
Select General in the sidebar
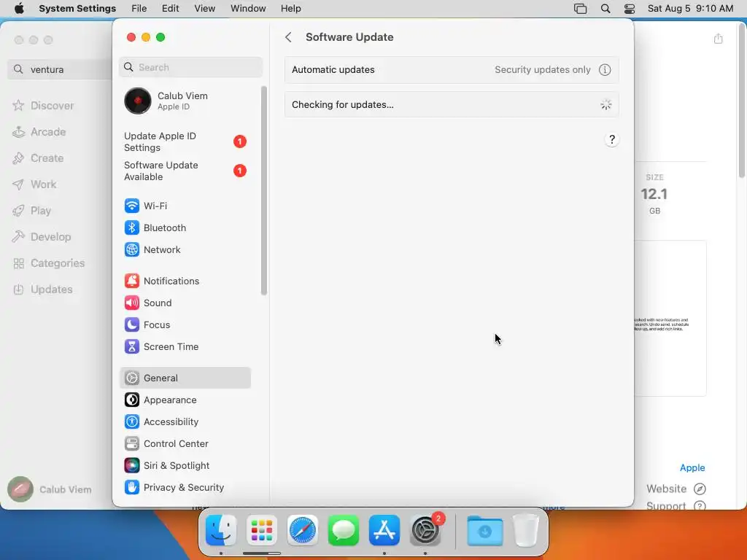(x=185, y=378)
